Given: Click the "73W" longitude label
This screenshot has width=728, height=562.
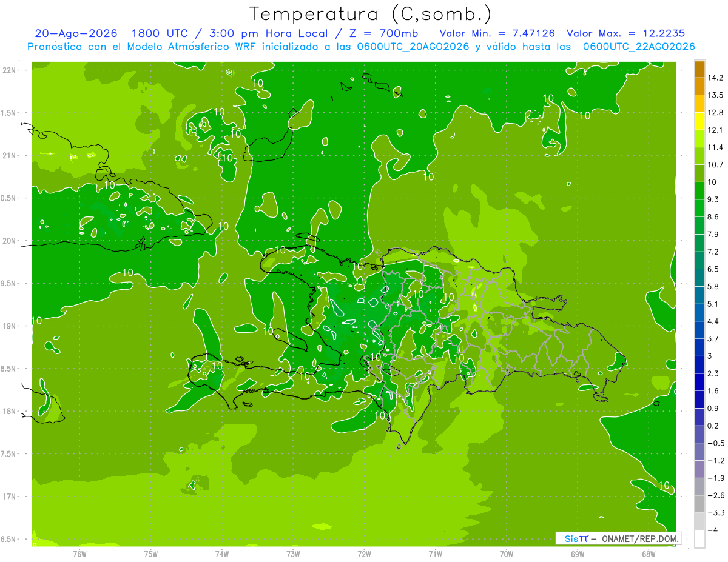Looking at the screenshot, I should pyautogui.click(x=293, y=554).
